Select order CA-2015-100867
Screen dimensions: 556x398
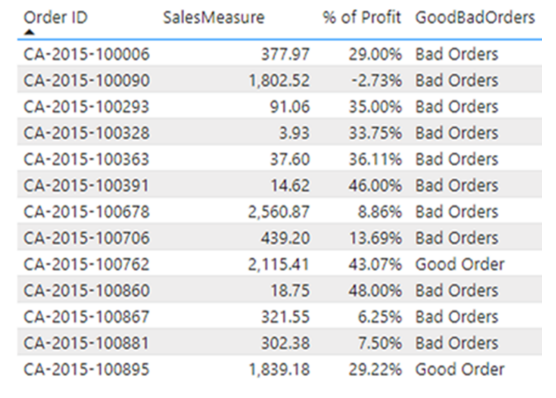point(87,317)
